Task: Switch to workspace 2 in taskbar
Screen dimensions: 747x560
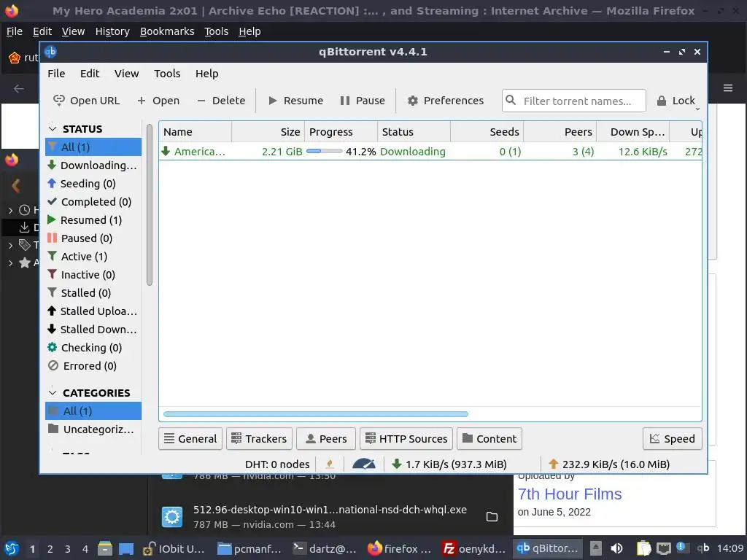Action: [x=50, y=549]
